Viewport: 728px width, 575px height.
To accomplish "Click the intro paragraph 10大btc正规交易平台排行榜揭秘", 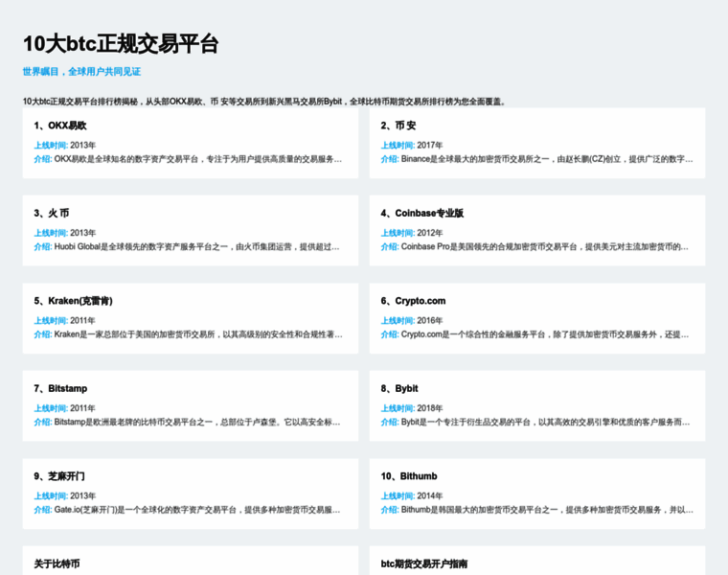I will coord(264,102).
